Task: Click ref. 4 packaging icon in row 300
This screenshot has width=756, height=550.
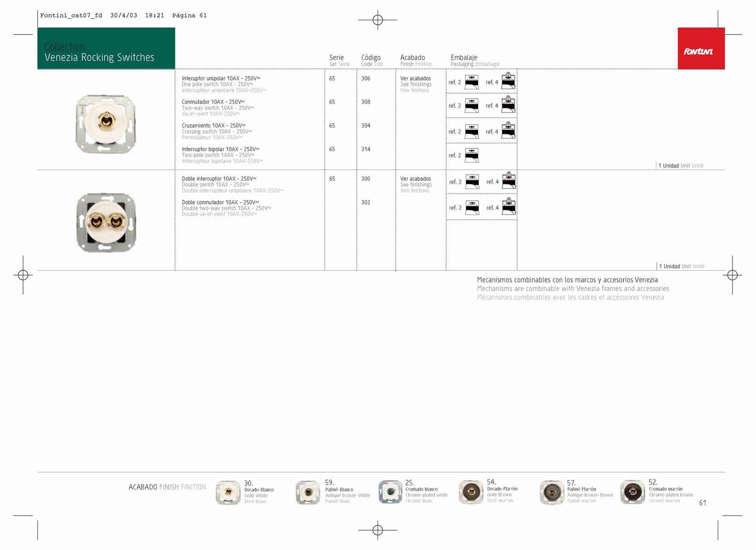Action: [509, 180]
